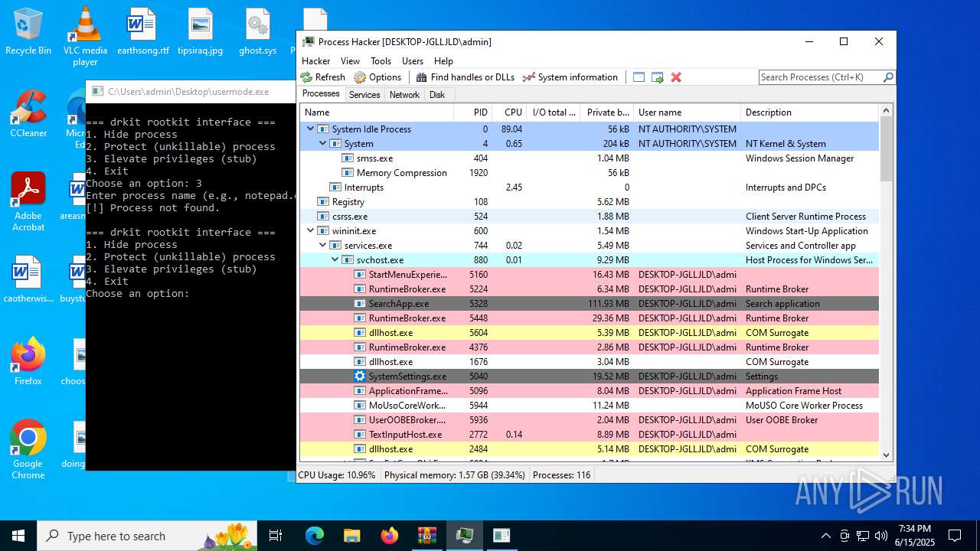Select the SystemSettings.exe gear icon
Screen dimensions: 980x551
click(x=360, y=377)
